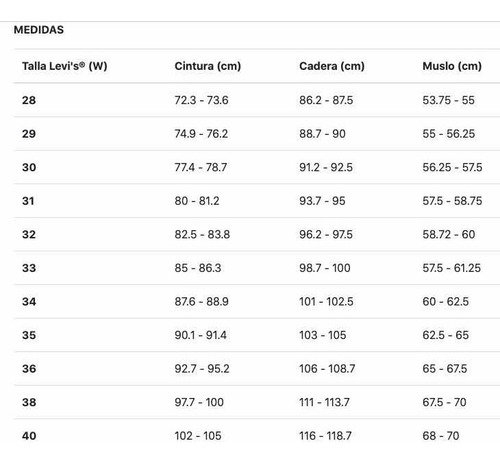Select size 30 row label

point(29,167)
